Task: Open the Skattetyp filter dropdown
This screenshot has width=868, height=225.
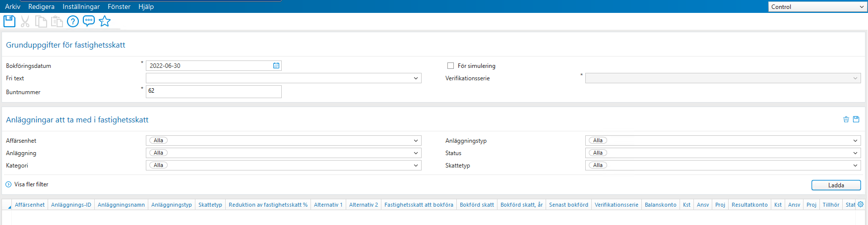Action: 855,166
